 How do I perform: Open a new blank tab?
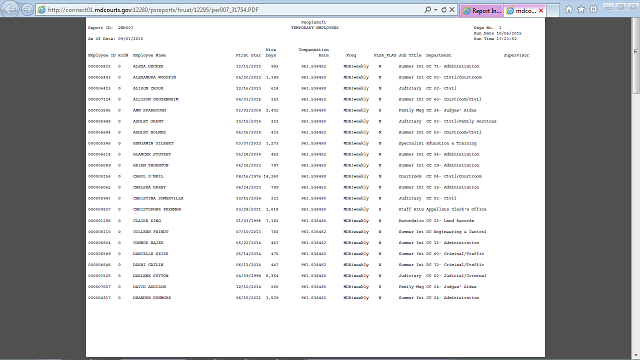point(553,11)
